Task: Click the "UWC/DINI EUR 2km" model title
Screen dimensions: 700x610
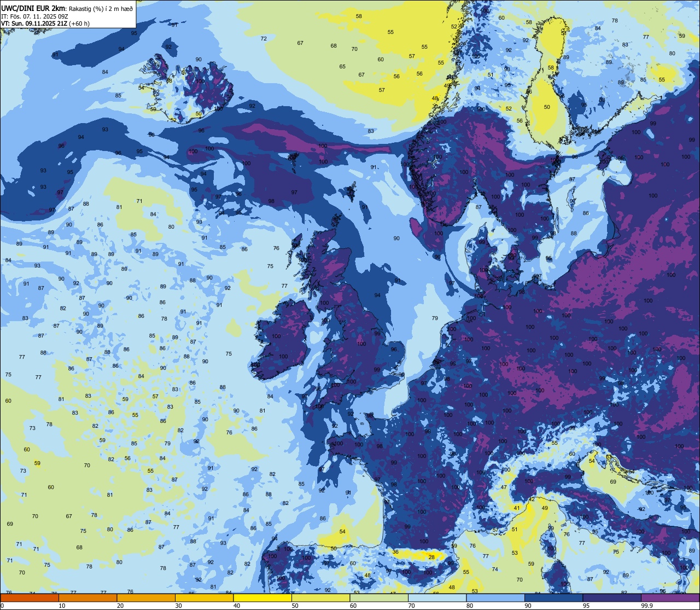Action: click(x=33, y=8)
